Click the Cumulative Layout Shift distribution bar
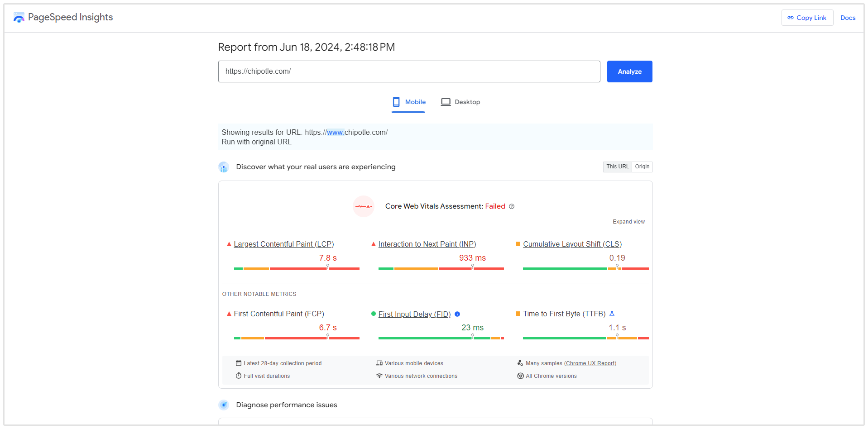The height and width of the screenshot is (429, 868). 585,268
